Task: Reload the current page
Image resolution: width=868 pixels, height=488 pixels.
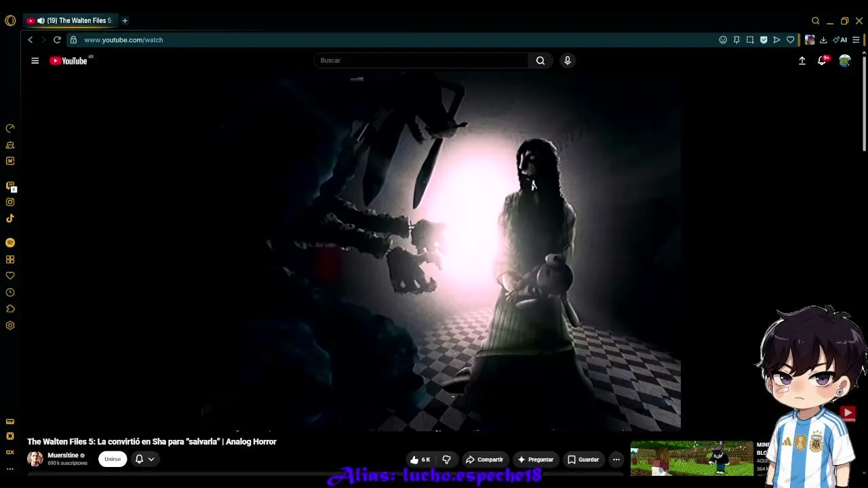Action: (57, 40)
